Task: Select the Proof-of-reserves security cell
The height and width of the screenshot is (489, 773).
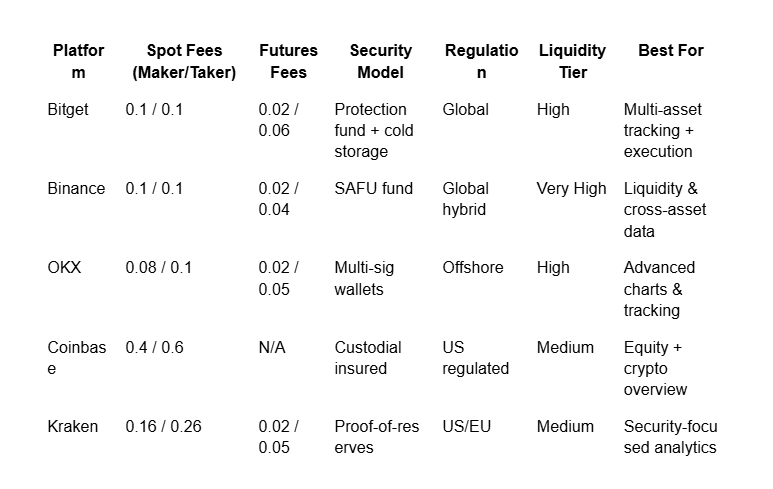Action: 377,437
